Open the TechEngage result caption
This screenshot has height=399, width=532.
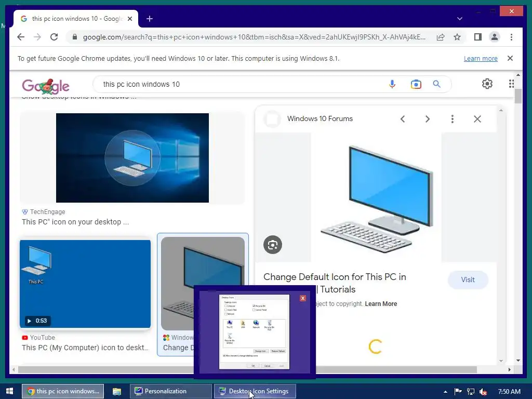coord(75,222)
